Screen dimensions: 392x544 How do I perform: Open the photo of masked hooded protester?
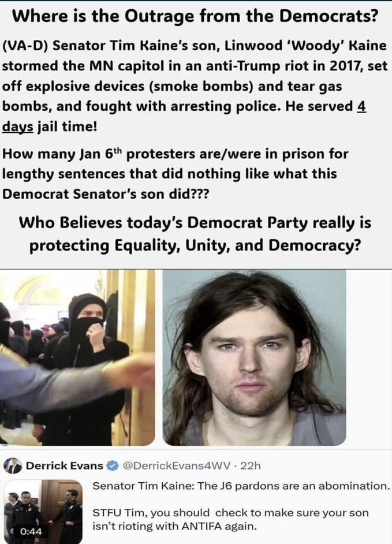(77, 357)
